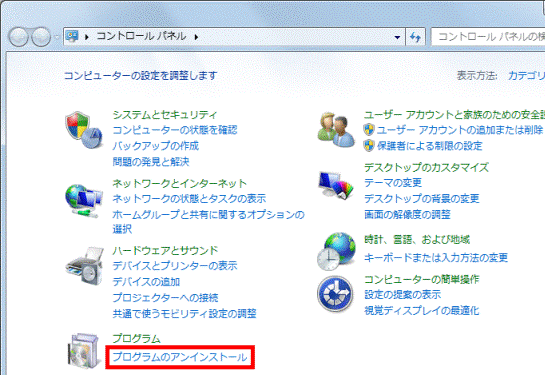Click 保護者による制限の設定 link
The height and width of the screenshot is (375, 545).
tap(430, 146)
